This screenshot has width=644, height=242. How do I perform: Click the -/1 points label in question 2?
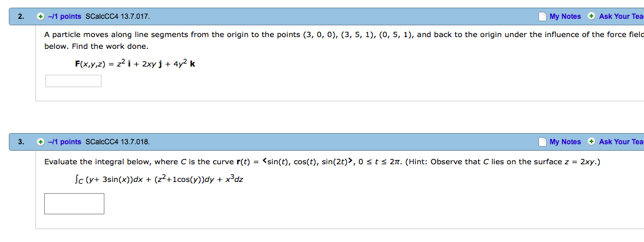[64, 17]
